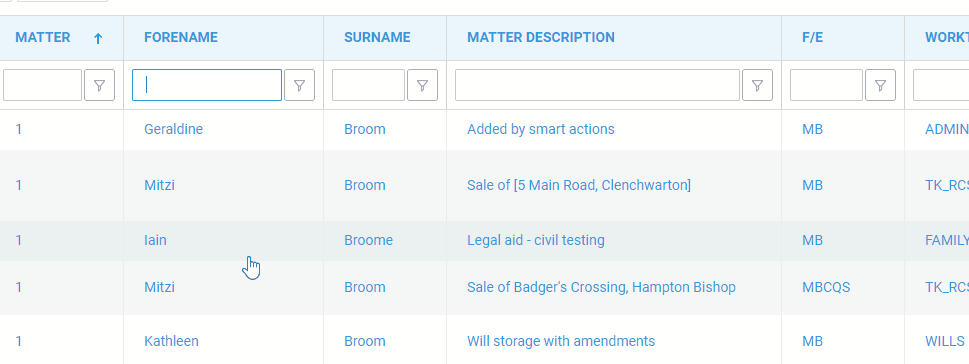Sort by the F/E column header

(x=812, y=38)
